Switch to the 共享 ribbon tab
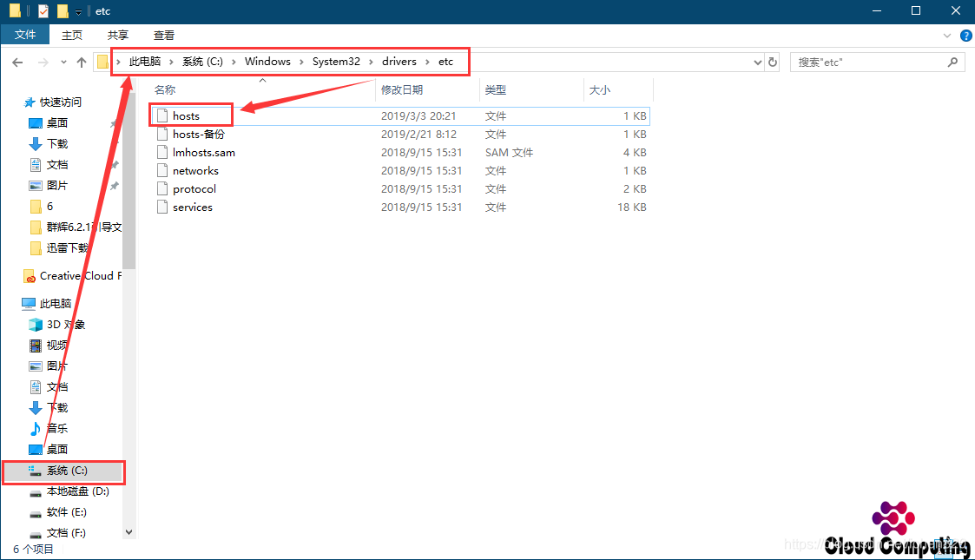 tap(118, 35)
